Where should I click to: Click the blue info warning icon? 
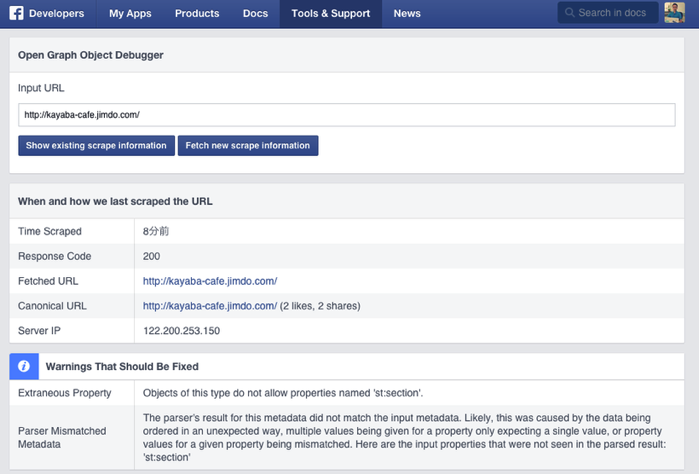pos(24,366)
